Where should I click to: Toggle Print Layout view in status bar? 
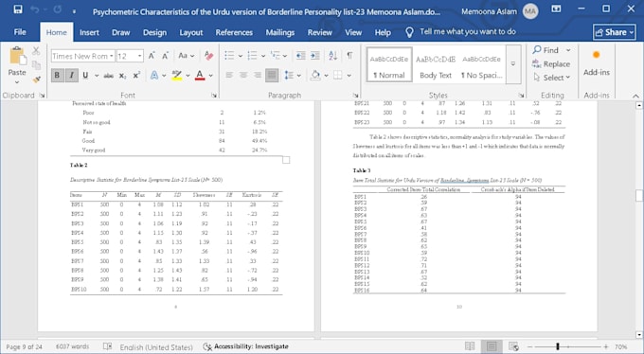pyautogui.click(x=492, y=346)
